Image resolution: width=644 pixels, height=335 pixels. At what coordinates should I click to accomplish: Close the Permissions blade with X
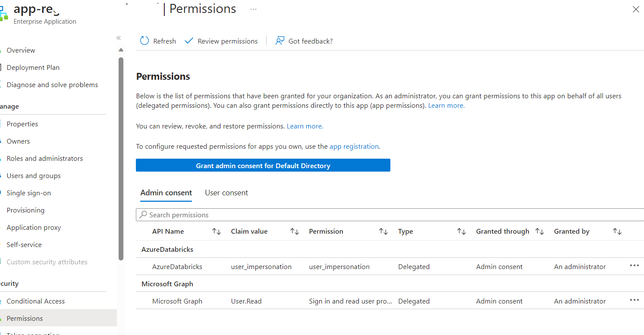pos(636,9)
